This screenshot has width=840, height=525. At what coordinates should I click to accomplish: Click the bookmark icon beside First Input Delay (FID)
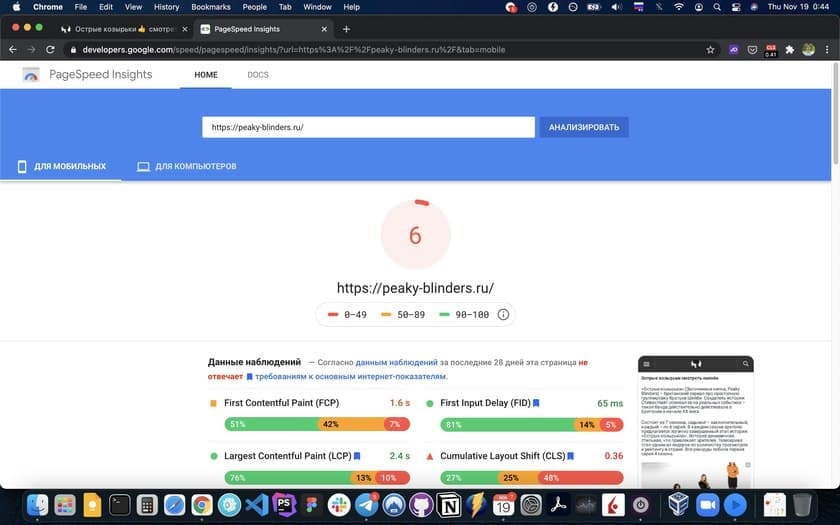point(536,403)
